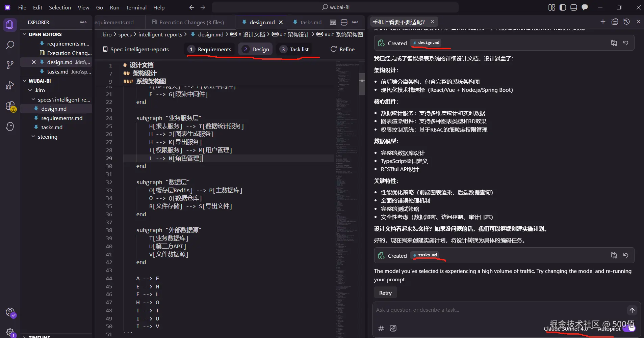The height and width of the screenshot is (338, 644).
Task: Go forward with the navigation arrow
Action: pos(203,7)
